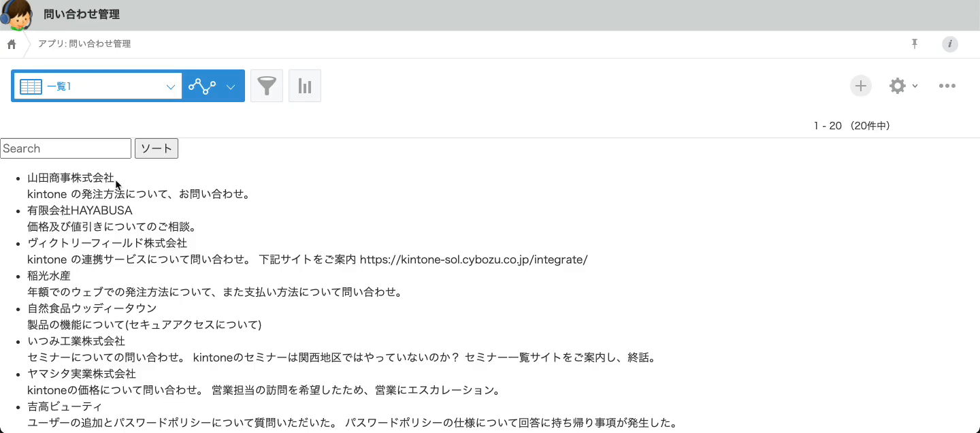Open the three-dots options menu
The image size is (980, 433).
click(x=947, y=86)
